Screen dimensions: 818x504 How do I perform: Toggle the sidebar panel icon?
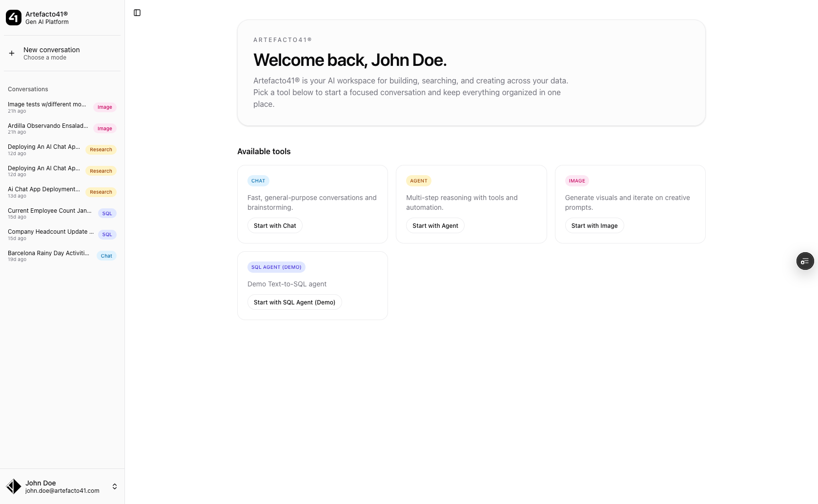pos(137,13)
